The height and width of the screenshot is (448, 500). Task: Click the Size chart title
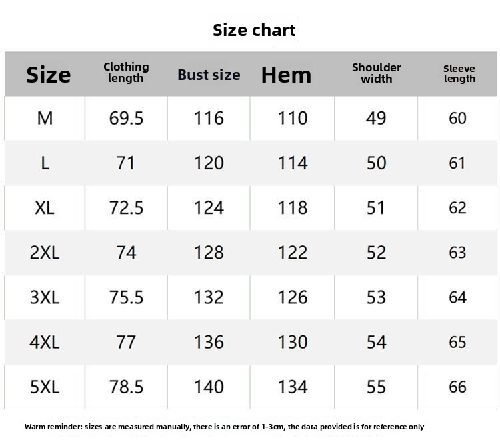tap(254, 30)
